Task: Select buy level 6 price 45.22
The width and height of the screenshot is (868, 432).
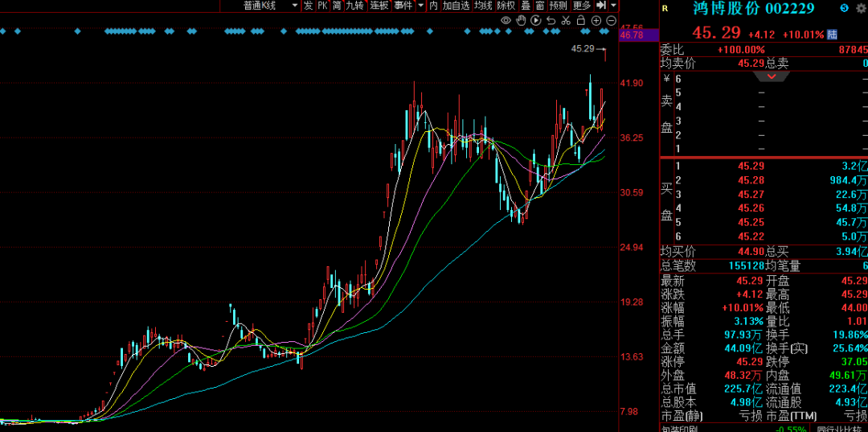Action: pyautogui.click(x=751, y=237)
